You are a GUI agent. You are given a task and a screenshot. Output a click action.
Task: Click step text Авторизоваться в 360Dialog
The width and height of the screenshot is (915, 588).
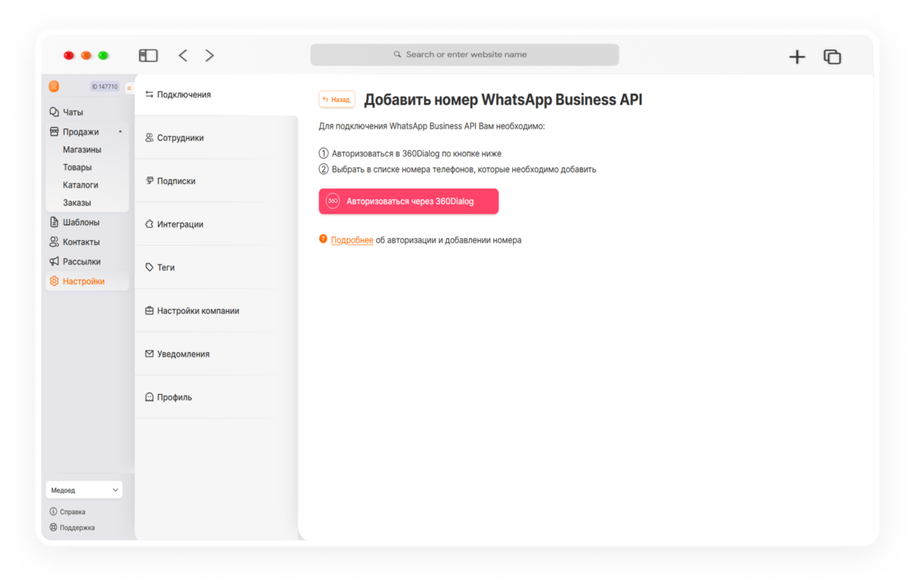point(416,154)
